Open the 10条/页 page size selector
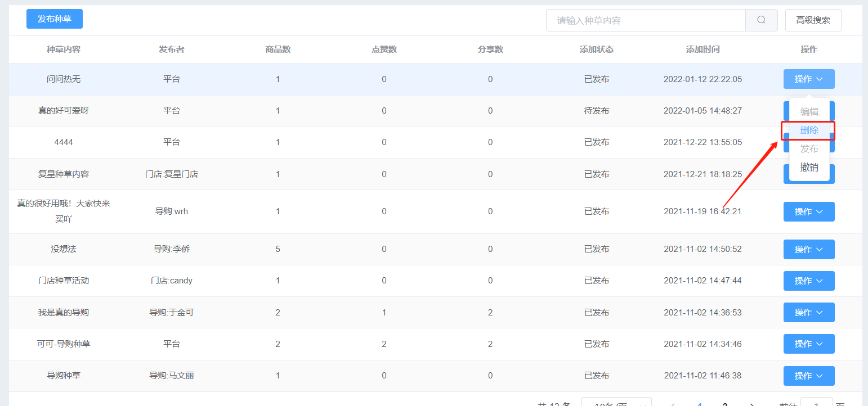Viewport: 868px width, 406px height. click(x=616, y=403)
